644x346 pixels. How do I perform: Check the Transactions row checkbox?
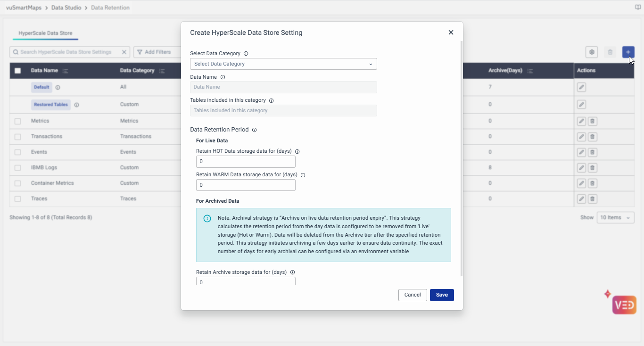click(18, 137)
